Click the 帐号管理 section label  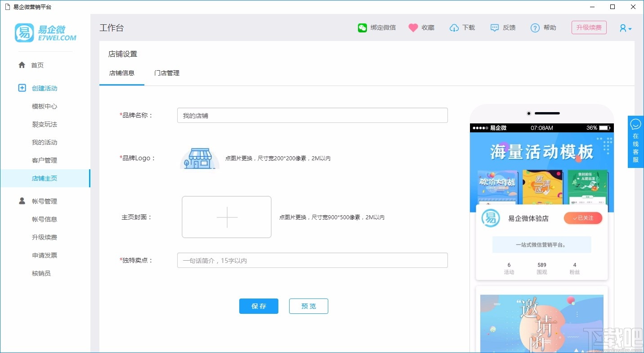[x=45, y=201]
